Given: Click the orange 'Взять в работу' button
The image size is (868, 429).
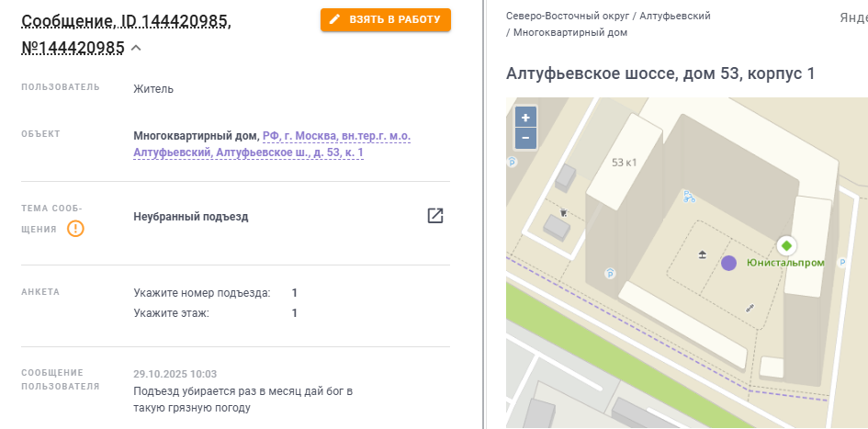Looking at the screenshot, I should [x=386, y=19].
